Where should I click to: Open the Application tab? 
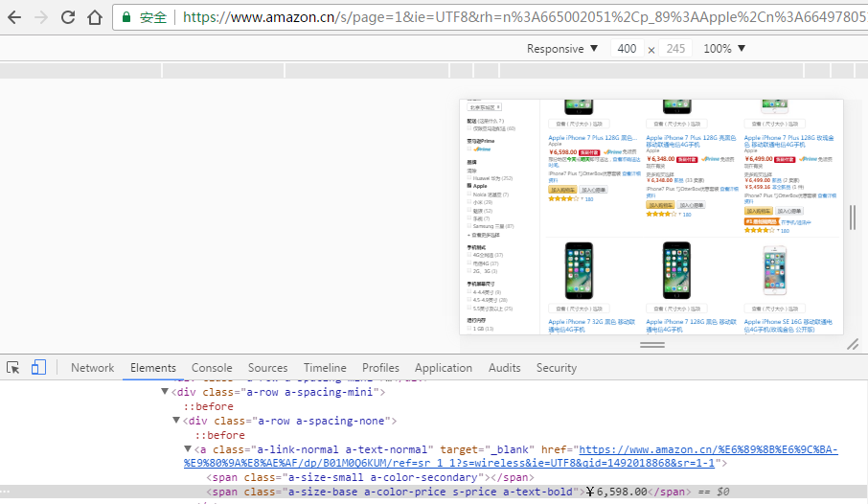point(444,368)
